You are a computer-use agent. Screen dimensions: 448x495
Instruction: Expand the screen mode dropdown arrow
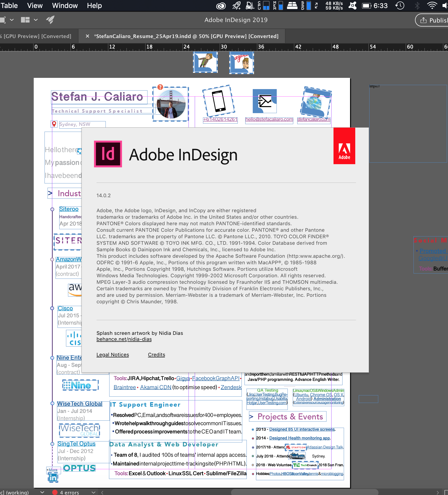(11, 20)
